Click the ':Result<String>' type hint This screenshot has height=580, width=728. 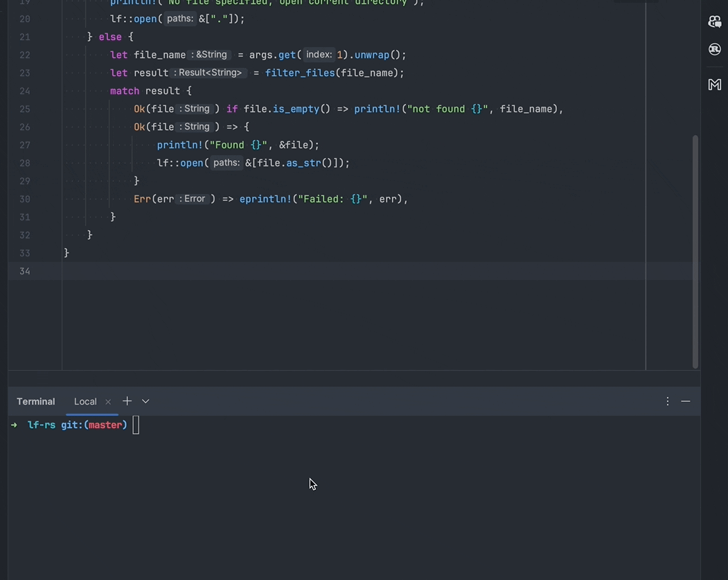coord(208,73)
